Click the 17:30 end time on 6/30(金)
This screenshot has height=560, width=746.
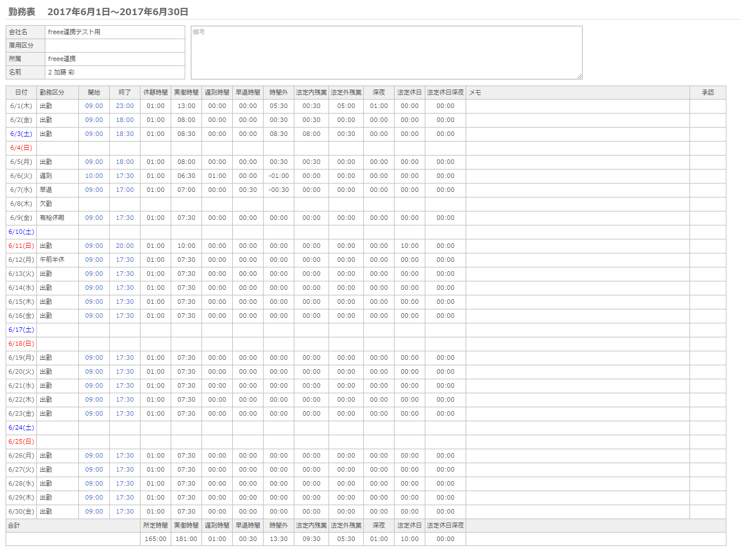point(125,511)
